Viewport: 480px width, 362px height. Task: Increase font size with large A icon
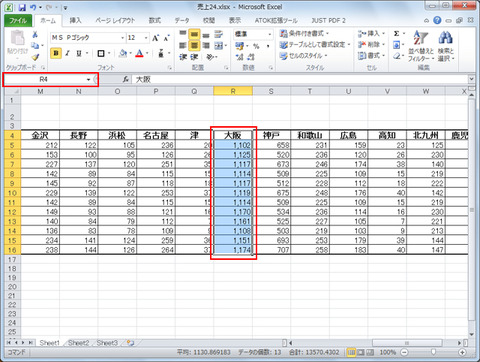[x=156, y=38]
